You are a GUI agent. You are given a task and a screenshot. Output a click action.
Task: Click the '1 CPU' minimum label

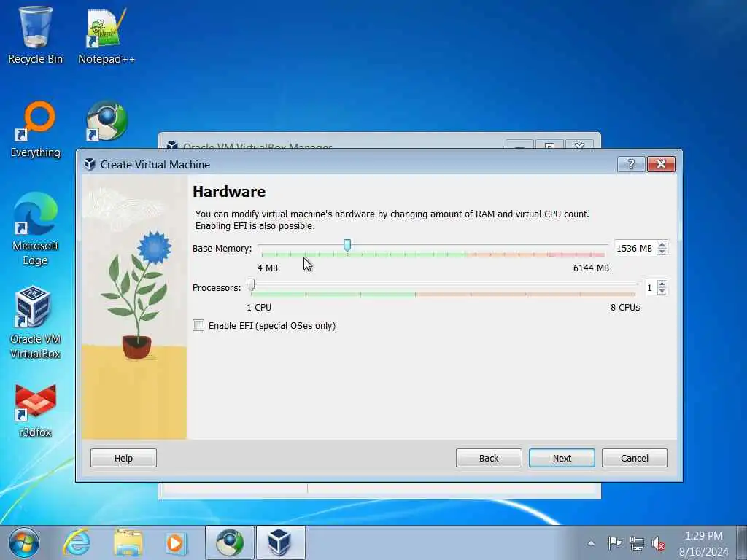point(259,308)
